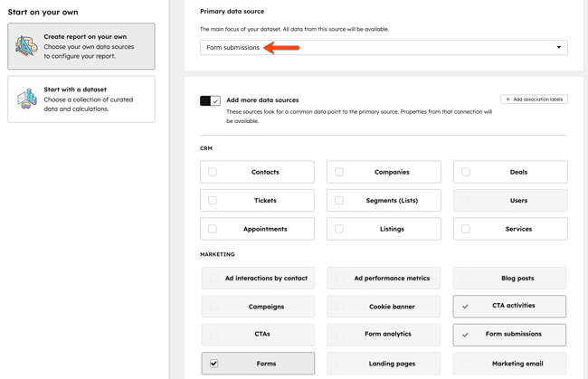Click the Campaigns tile
588x379 pixels.
click(258, 307)
